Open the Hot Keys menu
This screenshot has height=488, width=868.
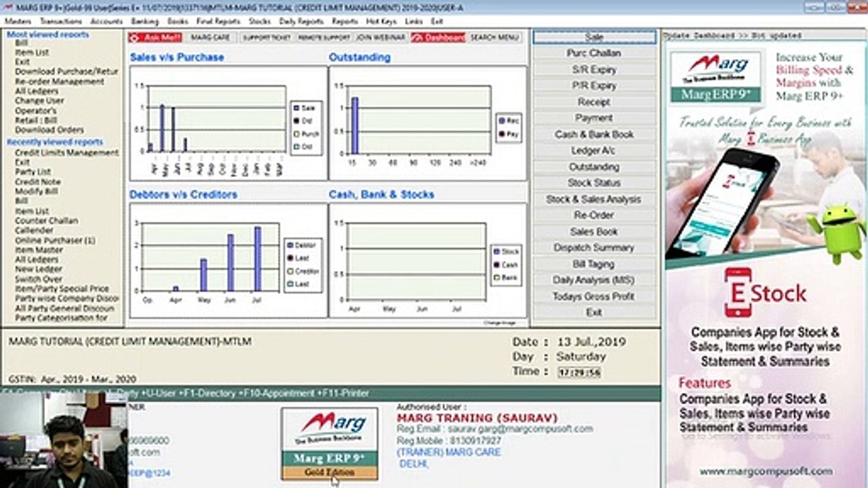(381, 22)
